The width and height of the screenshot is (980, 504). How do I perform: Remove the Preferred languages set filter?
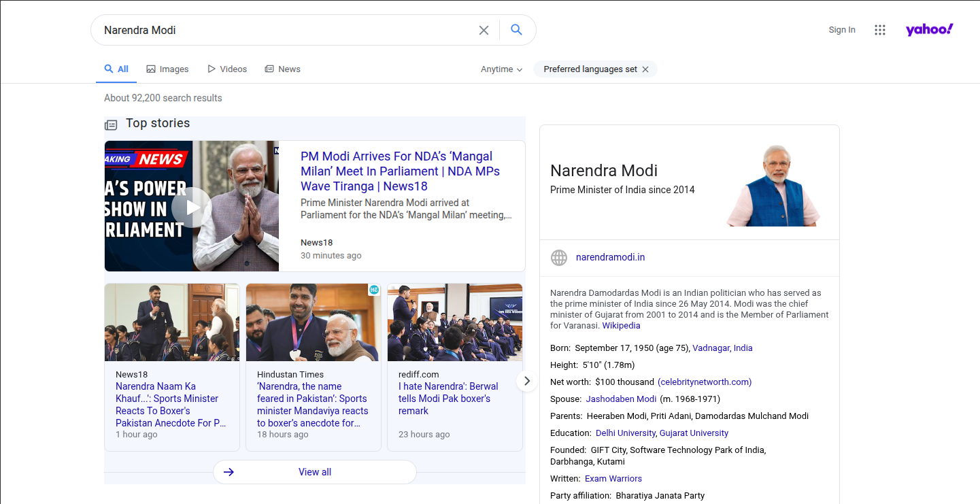(645, 69)
